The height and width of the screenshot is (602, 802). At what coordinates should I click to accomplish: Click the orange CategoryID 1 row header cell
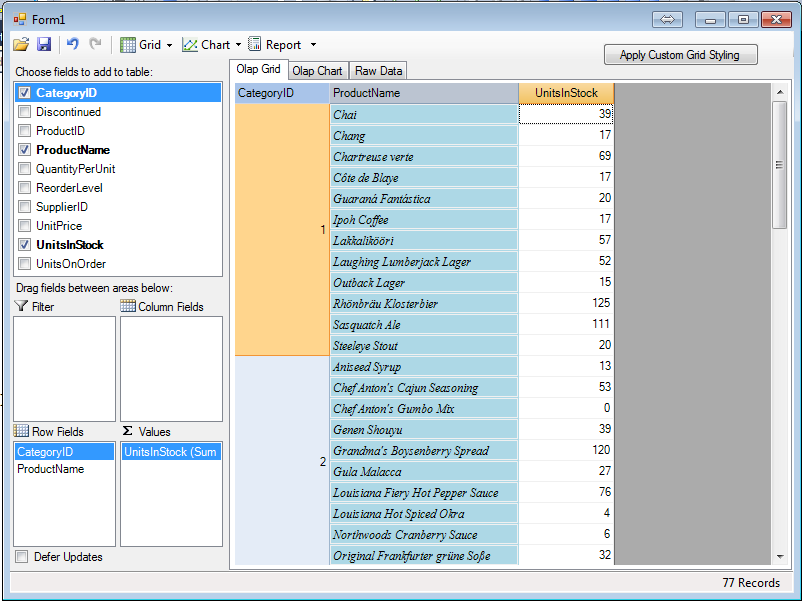(282, 230)
